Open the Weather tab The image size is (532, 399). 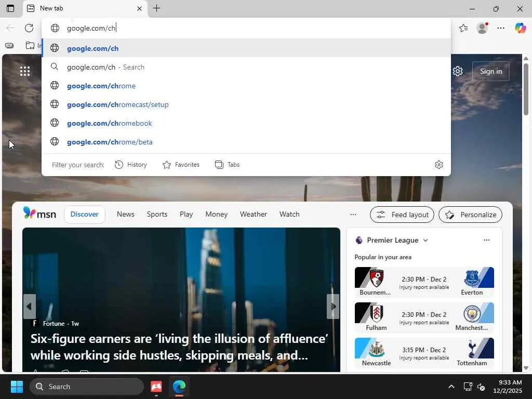click(254, 215)
